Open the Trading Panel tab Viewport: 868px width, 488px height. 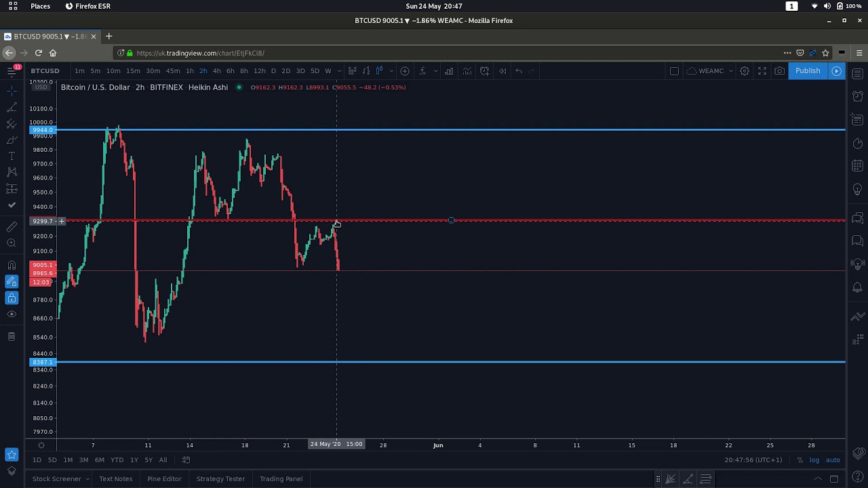click(281, 479)
